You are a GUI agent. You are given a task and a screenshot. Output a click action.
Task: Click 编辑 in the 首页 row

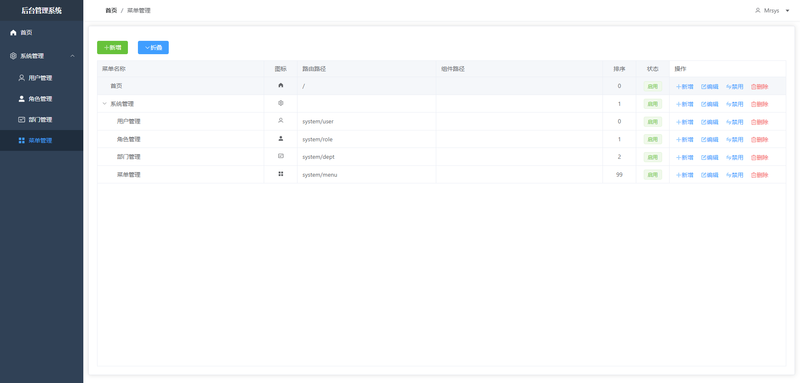pyautogui.click(x=710, y=87)
